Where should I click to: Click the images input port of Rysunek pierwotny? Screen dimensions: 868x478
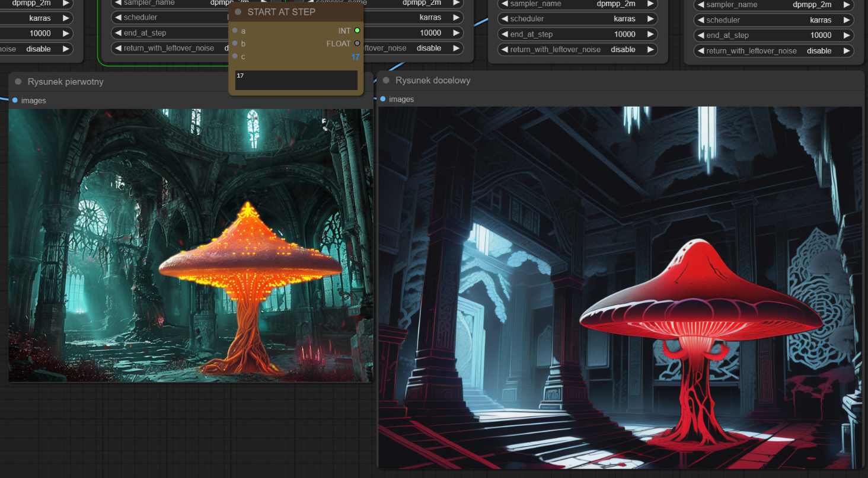pyautogui.click(x=15, y=100)
